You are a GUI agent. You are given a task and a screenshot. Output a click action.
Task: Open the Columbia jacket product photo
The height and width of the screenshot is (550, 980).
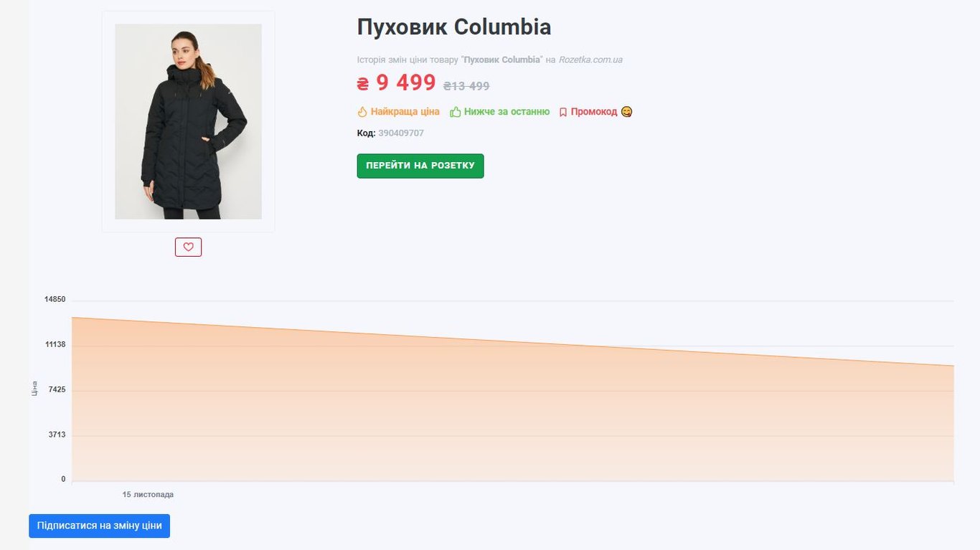tap(188, 121)
